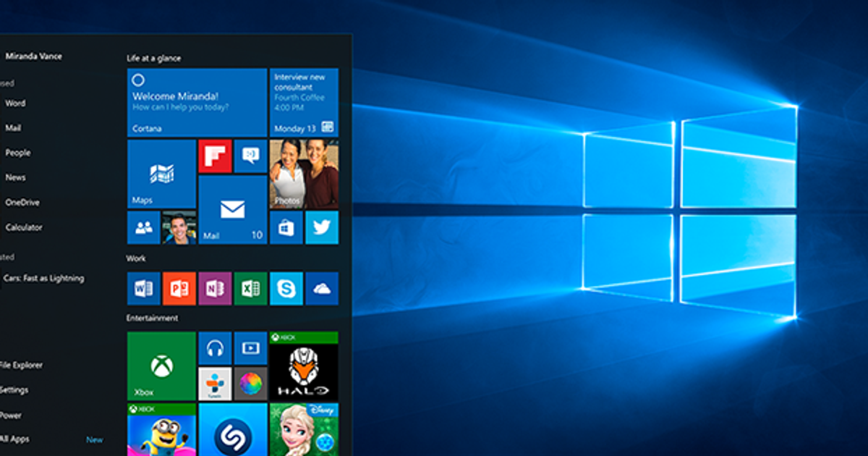Image resolution: width=868 pixels, height=456 pixels.
Task: Select Calculator in the most used list
Action: (x=24, y=227)
